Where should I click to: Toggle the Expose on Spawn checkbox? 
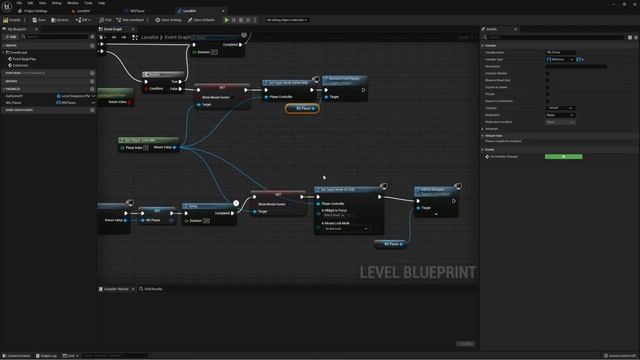pyautogui.click(x=547, y=87)
